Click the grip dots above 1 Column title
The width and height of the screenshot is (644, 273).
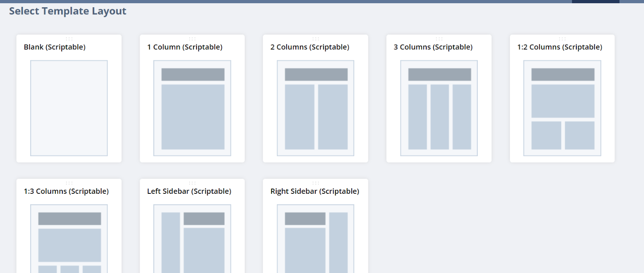tap(192, 39)
